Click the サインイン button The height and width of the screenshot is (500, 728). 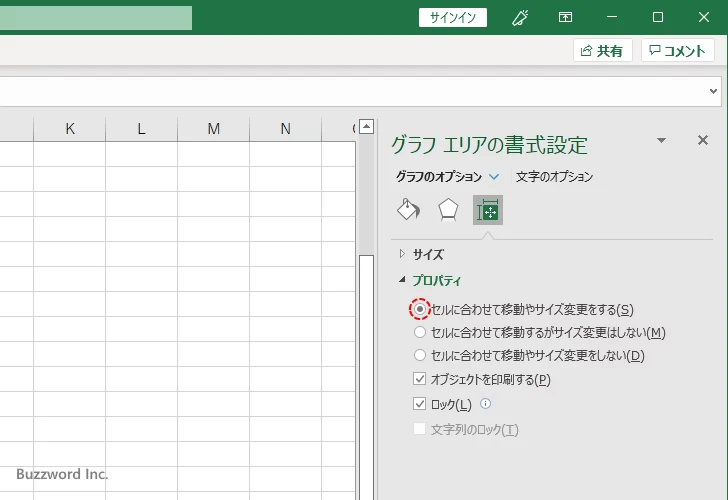453,18
